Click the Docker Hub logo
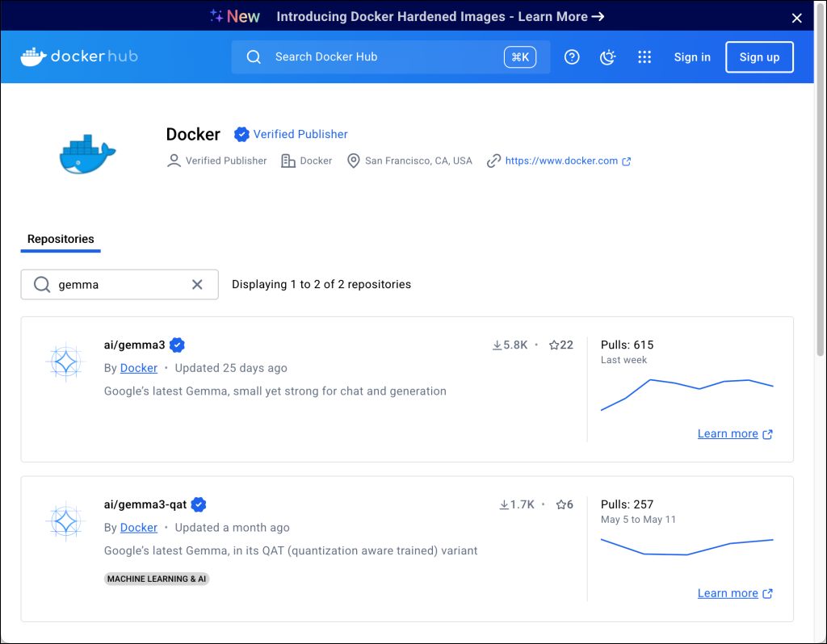 79,56
